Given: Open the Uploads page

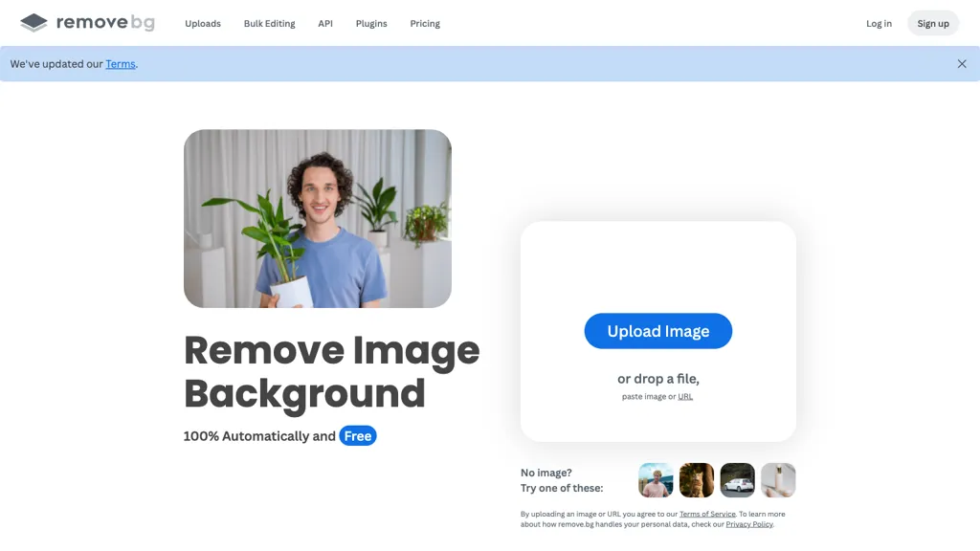Looking at the screenshot, I should 203,23.
